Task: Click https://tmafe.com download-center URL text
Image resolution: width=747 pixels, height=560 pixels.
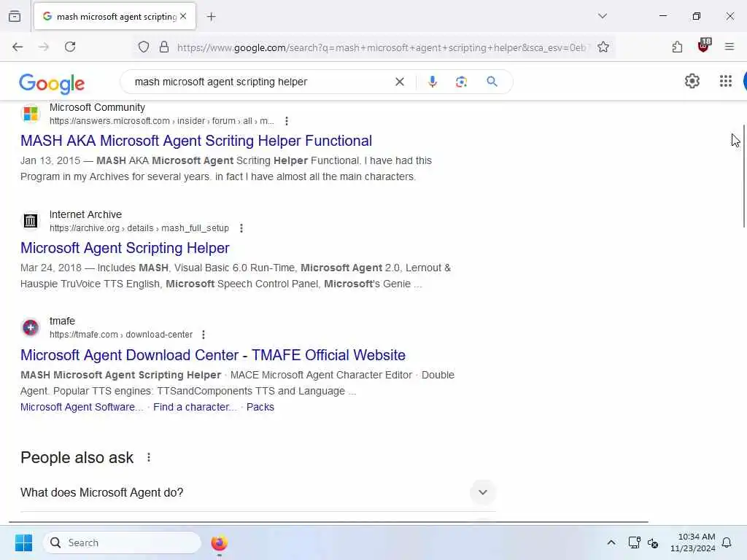Action: coord(121,335)
